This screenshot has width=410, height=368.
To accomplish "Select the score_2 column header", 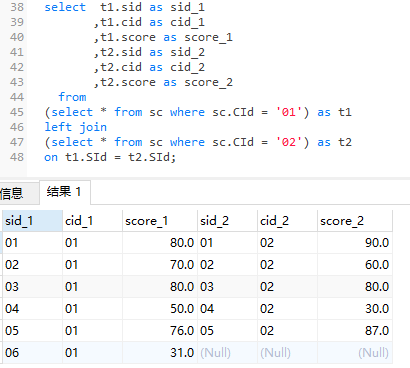I will click(355, 221).
